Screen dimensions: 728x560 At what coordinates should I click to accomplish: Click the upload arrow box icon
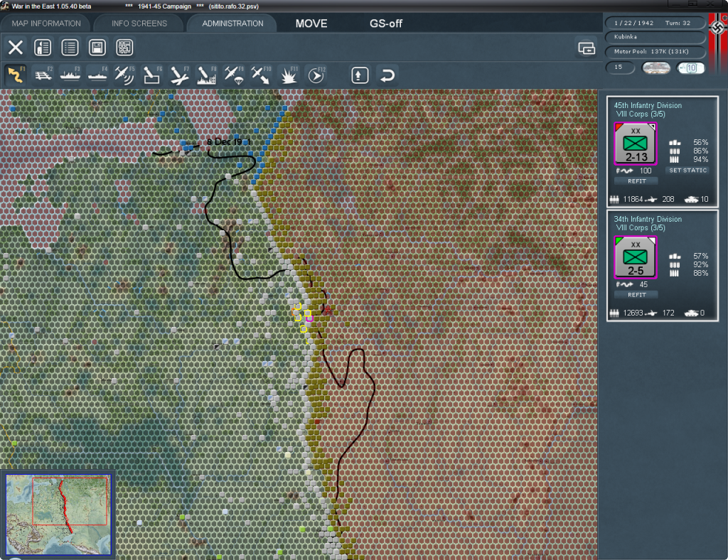click(360, 75)
